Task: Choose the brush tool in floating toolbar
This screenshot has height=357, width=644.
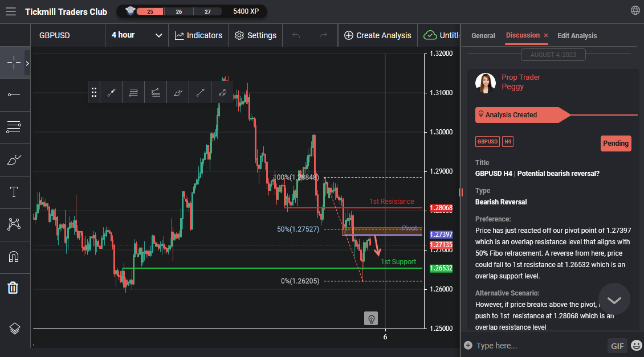Action: coord(178,92)
